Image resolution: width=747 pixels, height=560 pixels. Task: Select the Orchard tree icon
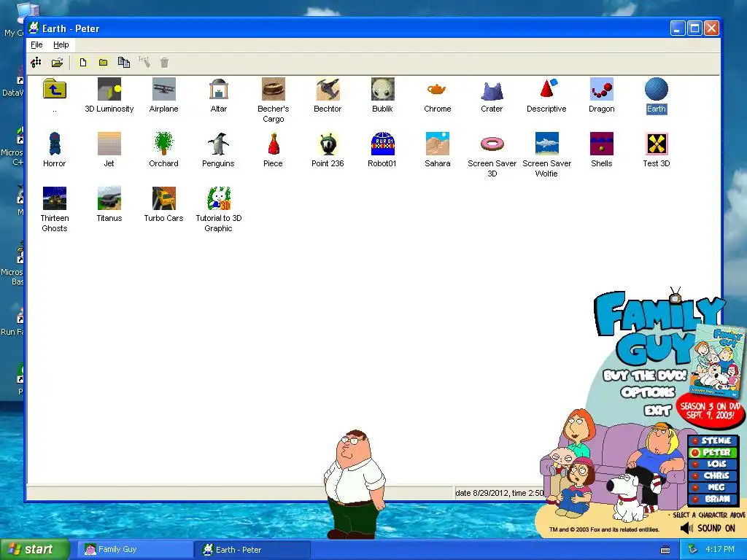164,144
